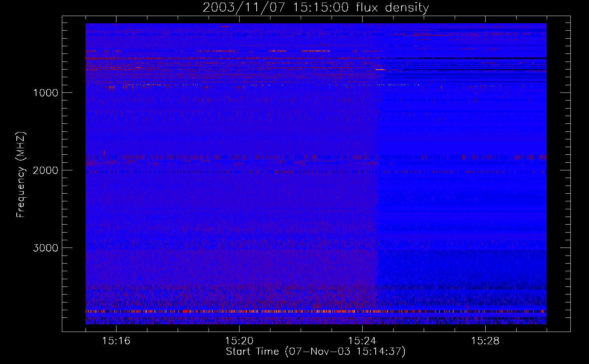The width and height of the screenshot is (589, 364).
Task: Click the "15:16" time tick label
Action: (116, 341)
